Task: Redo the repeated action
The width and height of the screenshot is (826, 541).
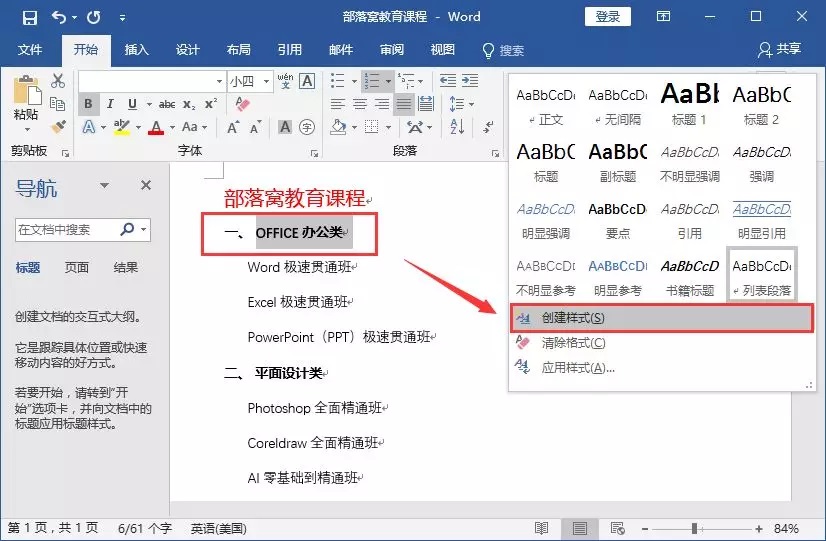Action: 94,17
